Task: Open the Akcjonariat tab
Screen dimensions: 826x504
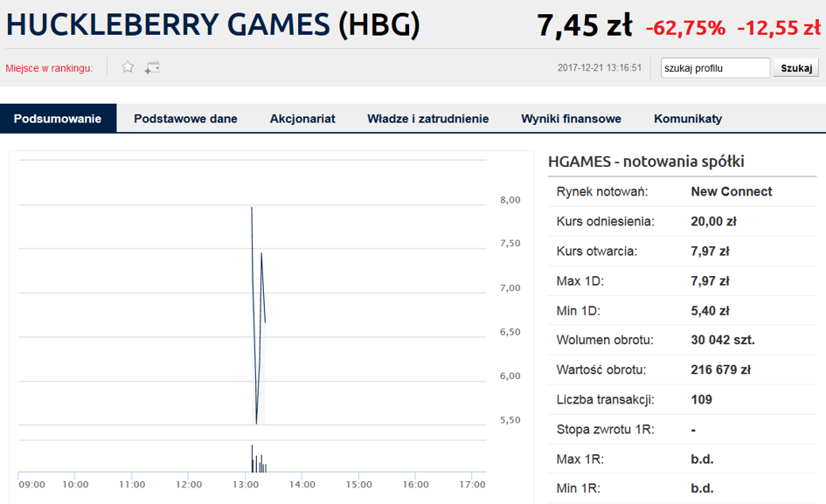Action: (302, 119)
